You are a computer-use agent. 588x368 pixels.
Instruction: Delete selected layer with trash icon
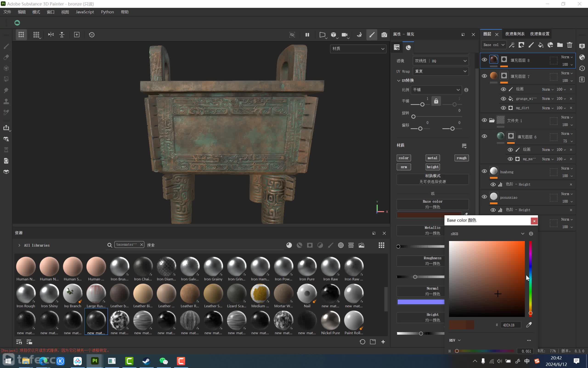tap(570, 45)
